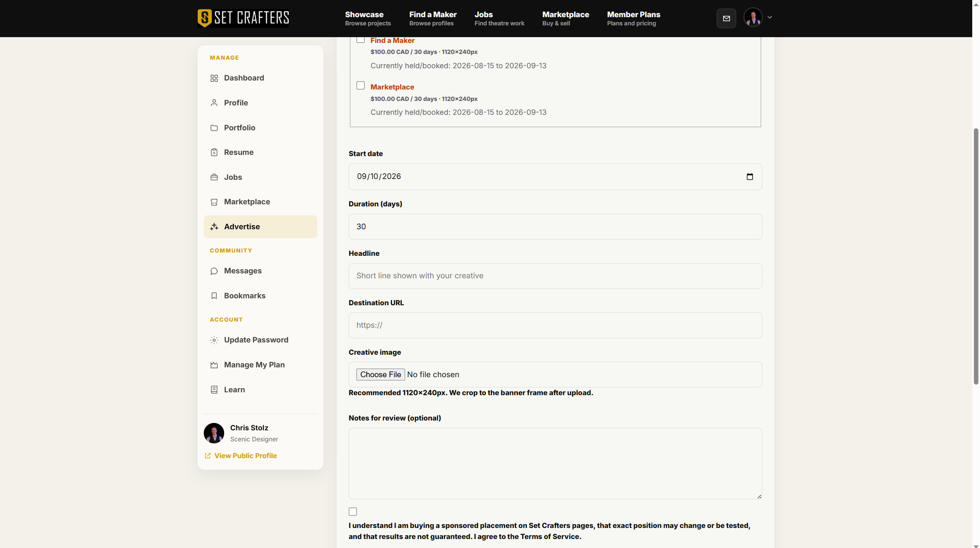The image size is (980, 548).
Task: Go to Profile in sidebar
Action: 261,103
